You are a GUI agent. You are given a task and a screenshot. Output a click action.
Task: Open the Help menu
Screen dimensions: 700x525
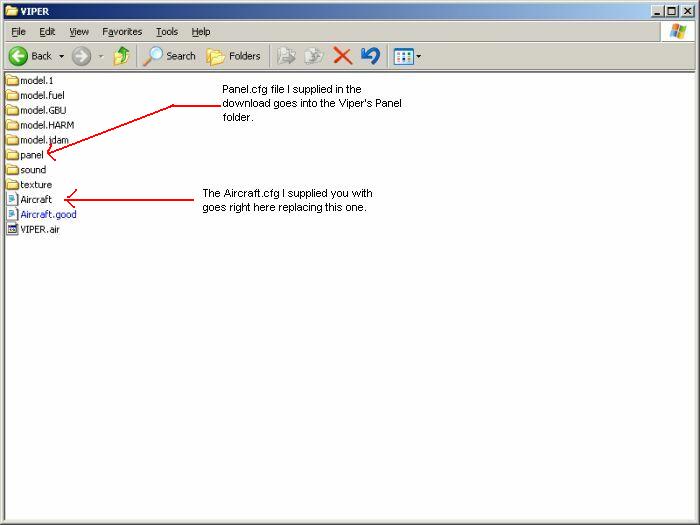click(201, 32)
